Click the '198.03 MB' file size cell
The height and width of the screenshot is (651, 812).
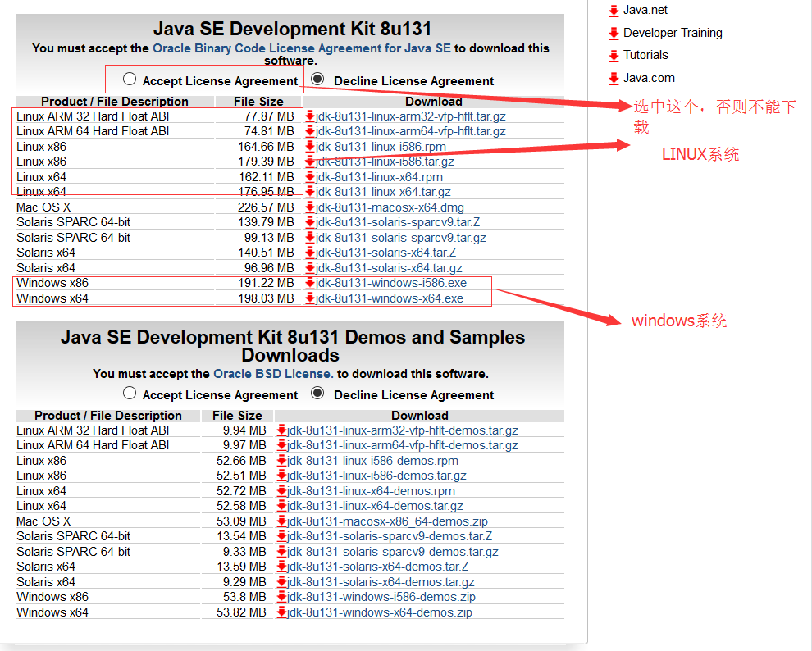[266, 298]
